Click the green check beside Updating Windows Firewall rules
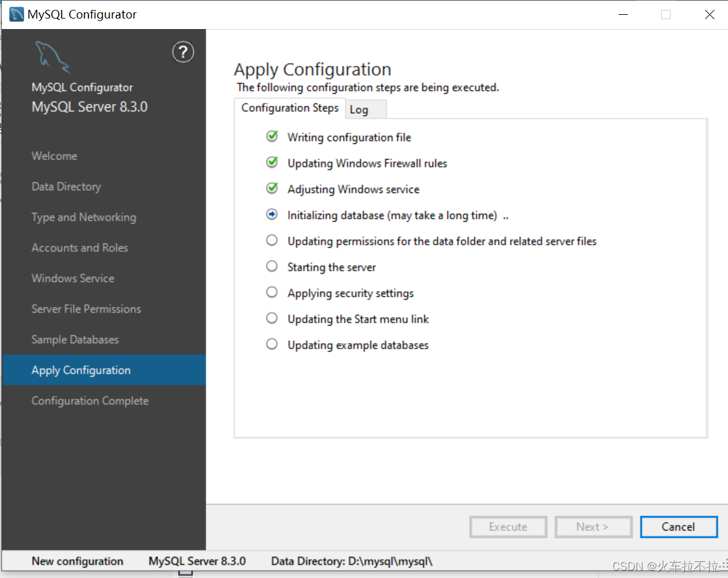Image resolution: width=728 pixels, height=578 pixels. click(x=272, y=163)
